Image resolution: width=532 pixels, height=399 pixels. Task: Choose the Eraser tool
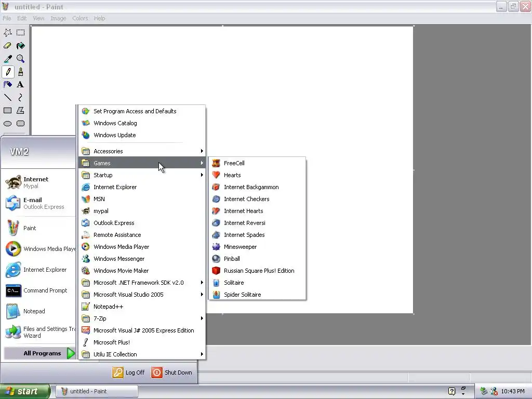[x=7, y=46]
